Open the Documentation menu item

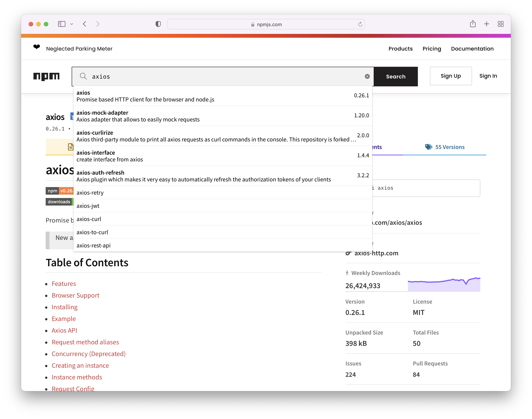pos(472,49)
